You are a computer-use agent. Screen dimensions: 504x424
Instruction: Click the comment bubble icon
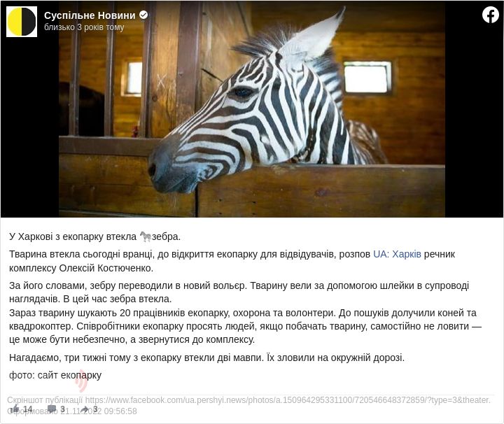(x=51, y=409)
